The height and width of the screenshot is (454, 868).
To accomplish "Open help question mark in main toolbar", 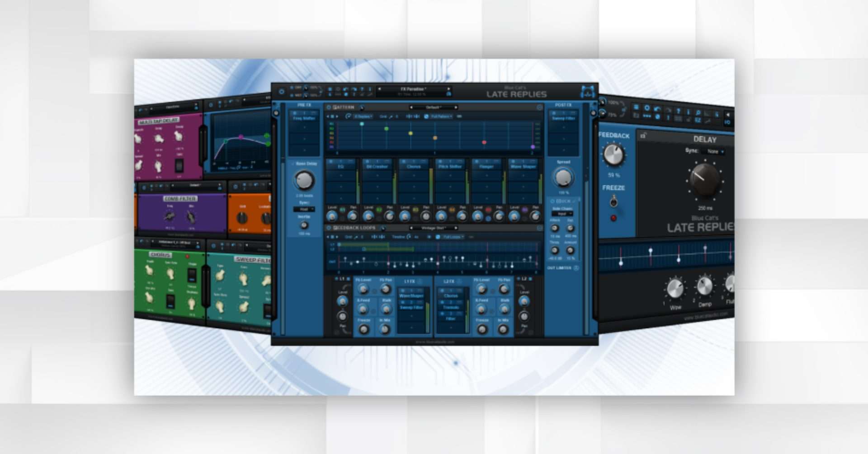I will 362,89.
